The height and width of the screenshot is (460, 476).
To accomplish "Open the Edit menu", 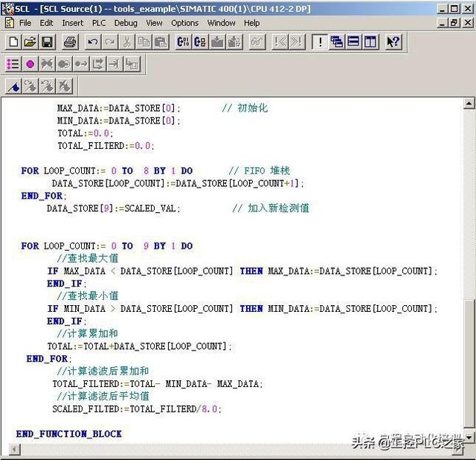I will 46,23.
